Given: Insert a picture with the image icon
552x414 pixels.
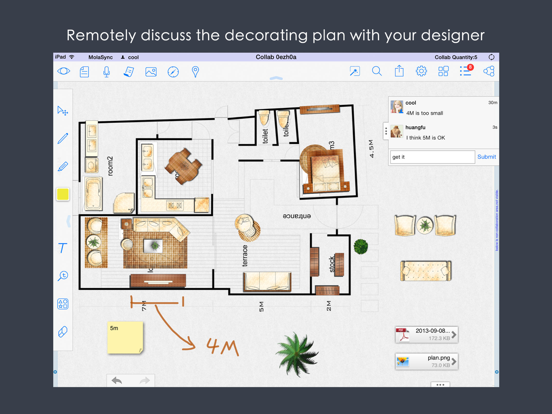Looking at the screenshot, I should pyautogui.click(x=151, y=72).
